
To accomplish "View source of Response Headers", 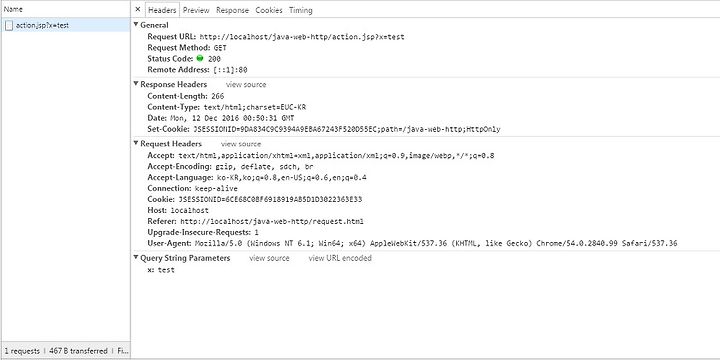I will 246,84.
